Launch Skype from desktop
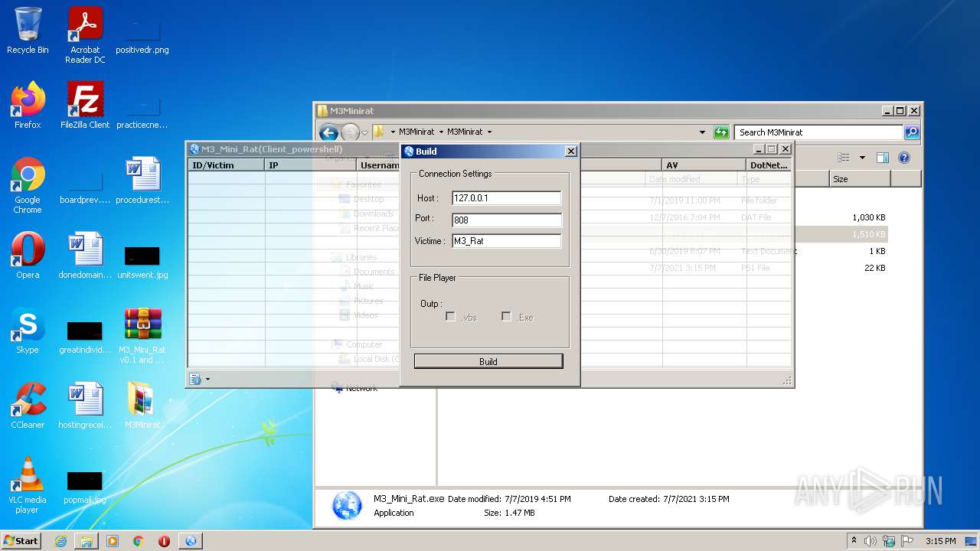Viewport: 980px width, 551px height. (x=28, y=331)
